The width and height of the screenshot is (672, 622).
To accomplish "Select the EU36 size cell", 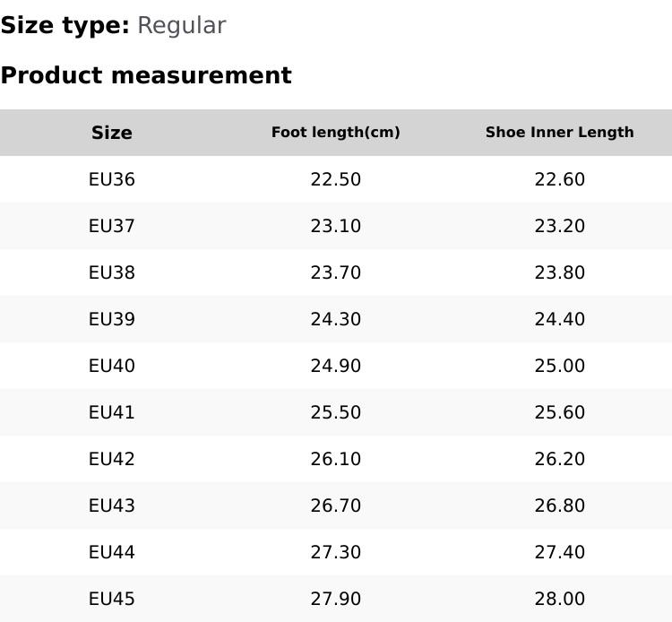I will click(112, 179).
